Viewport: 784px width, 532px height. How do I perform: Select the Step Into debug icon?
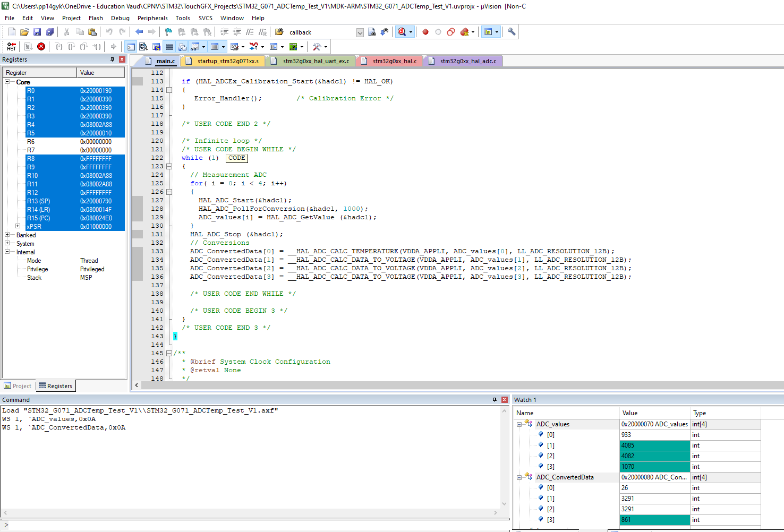(x=58, y=47)
